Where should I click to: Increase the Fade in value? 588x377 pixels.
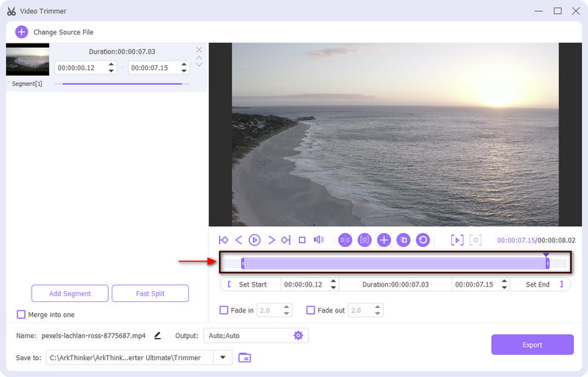[287, 307]
